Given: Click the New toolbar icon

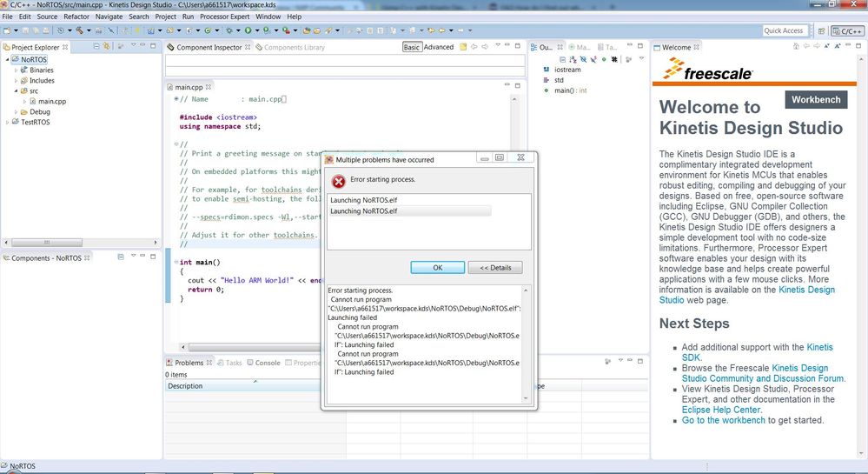Looking at the screenshot, I should (x=7, y=30).
